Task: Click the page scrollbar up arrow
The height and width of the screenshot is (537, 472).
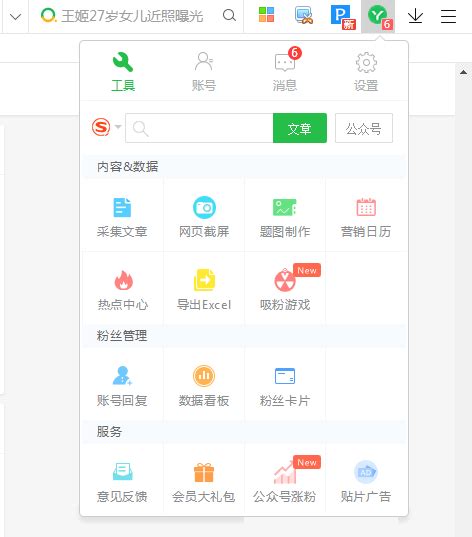Action: pos(463,72)
